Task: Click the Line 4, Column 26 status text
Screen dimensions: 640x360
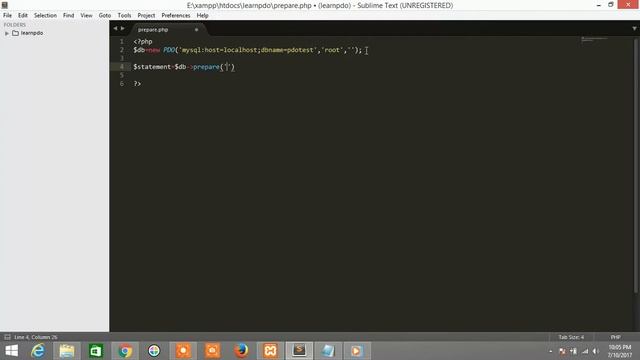Action: pos(36,337)
